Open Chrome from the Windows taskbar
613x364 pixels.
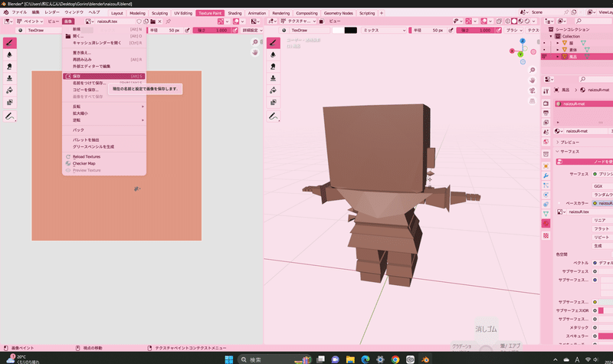point(395,359)
